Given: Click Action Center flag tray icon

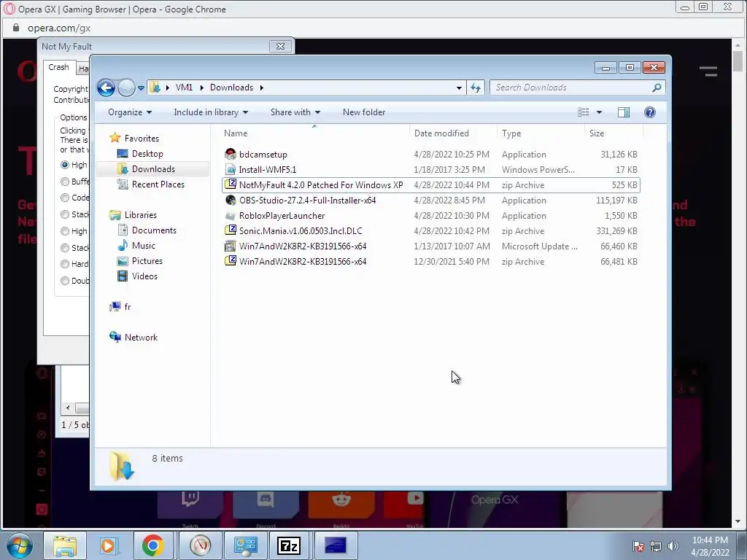Looking at the screenshot, I should (638, 545).
